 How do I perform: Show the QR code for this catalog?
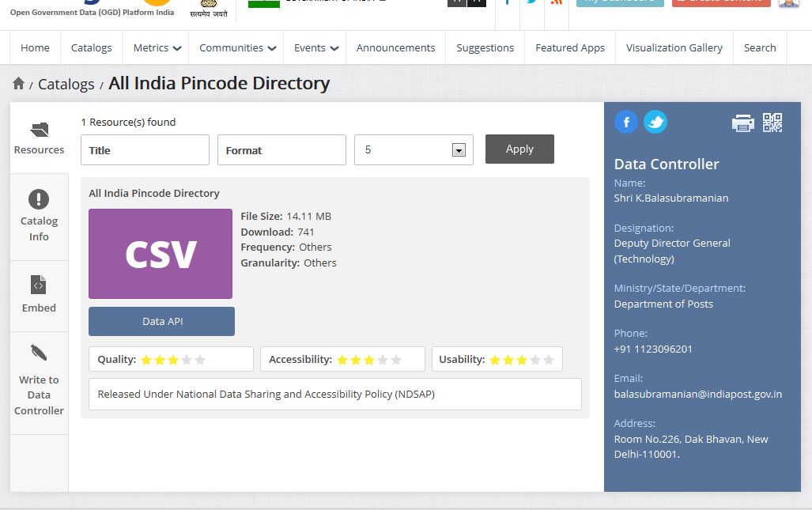click(x=772, y=123)
